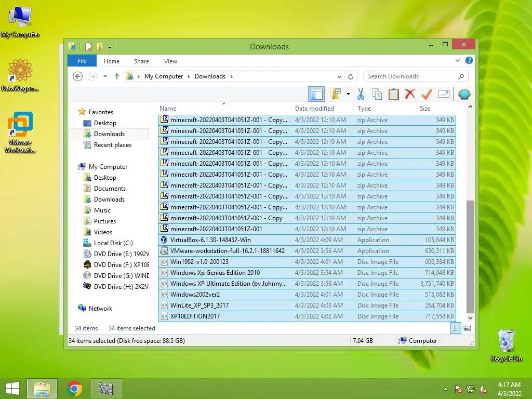Select Desktop under Favorites
This screenshot has width=532, height=399.
coord(105,123)
